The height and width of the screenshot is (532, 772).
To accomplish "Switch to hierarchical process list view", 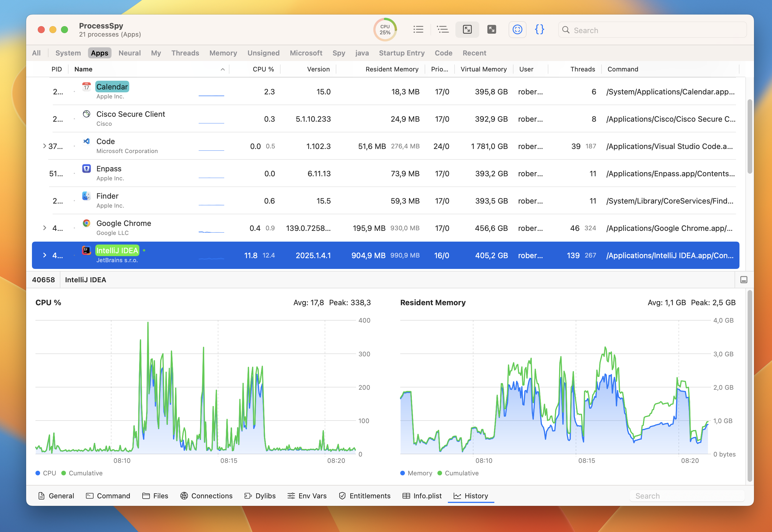I will (x=443, y=29).
